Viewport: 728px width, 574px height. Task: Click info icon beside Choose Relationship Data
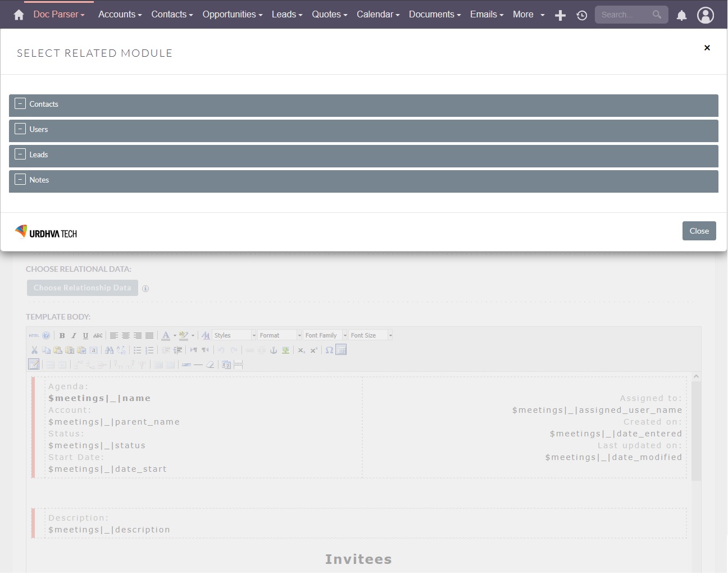145,289
